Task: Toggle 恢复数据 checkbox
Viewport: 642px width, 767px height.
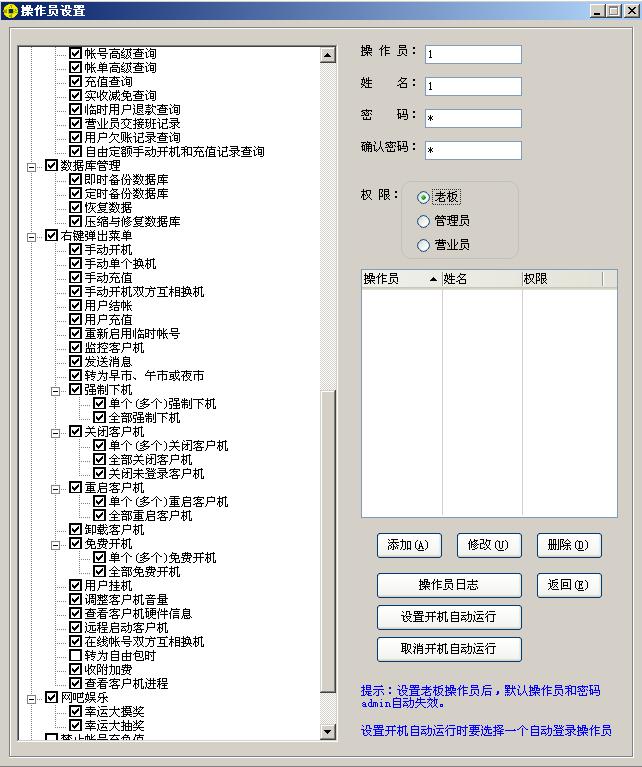Action: [75, 207]
